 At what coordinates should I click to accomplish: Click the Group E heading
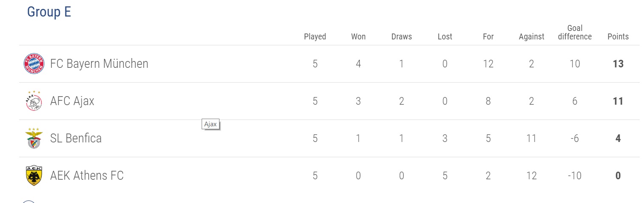[x=49, y=12]
